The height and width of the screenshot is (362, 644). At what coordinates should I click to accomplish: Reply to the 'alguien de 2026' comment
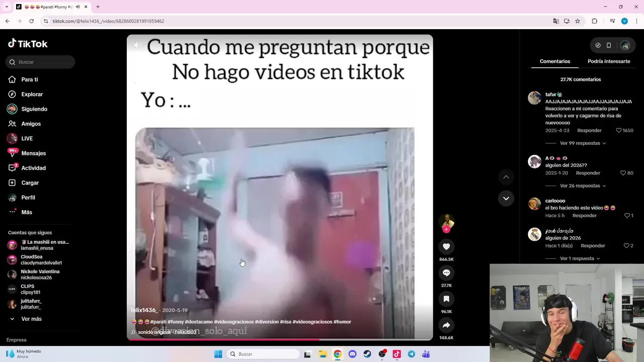point(593,246)
